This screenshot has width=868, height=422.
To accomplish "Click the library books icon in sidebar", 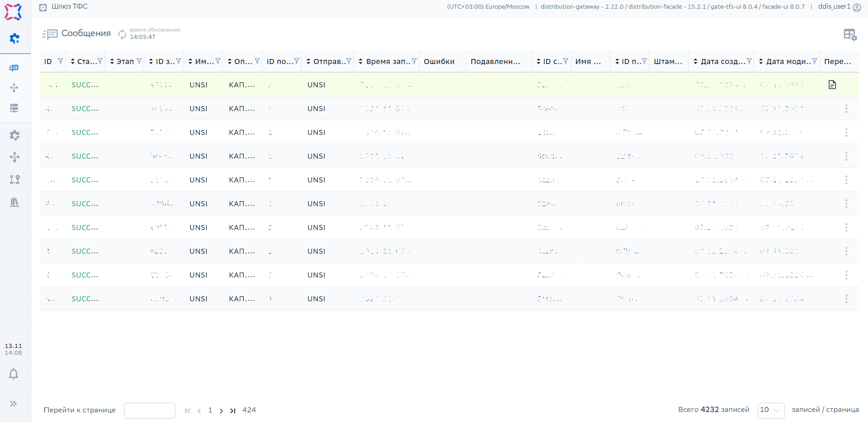I will tap(15, 202).
